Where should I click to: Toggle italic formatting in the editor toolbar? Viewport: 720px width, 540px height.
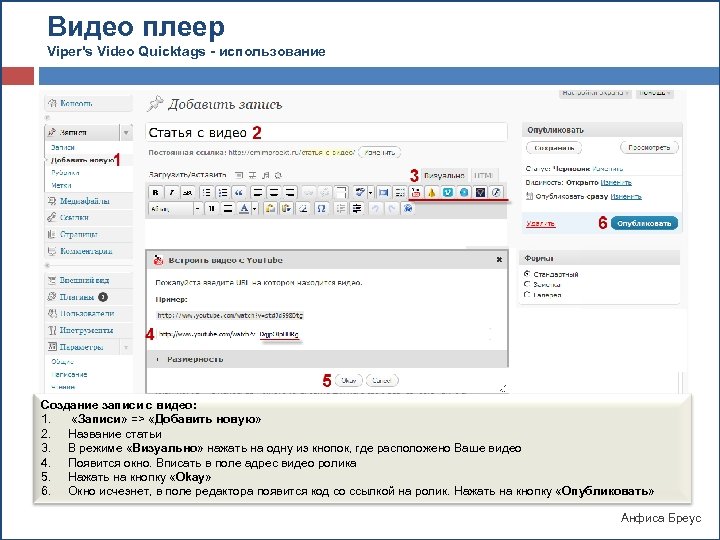(171, 192)
